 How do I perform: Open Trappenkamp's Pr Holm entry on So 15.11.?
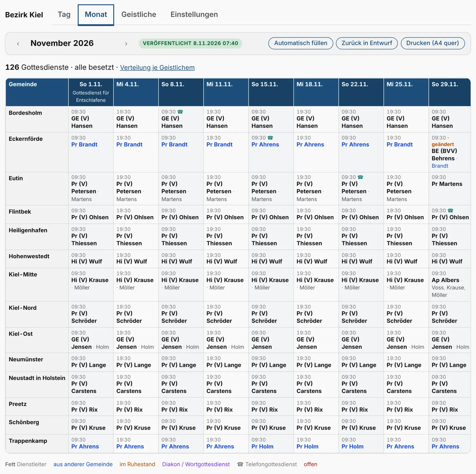coord(262,447)
